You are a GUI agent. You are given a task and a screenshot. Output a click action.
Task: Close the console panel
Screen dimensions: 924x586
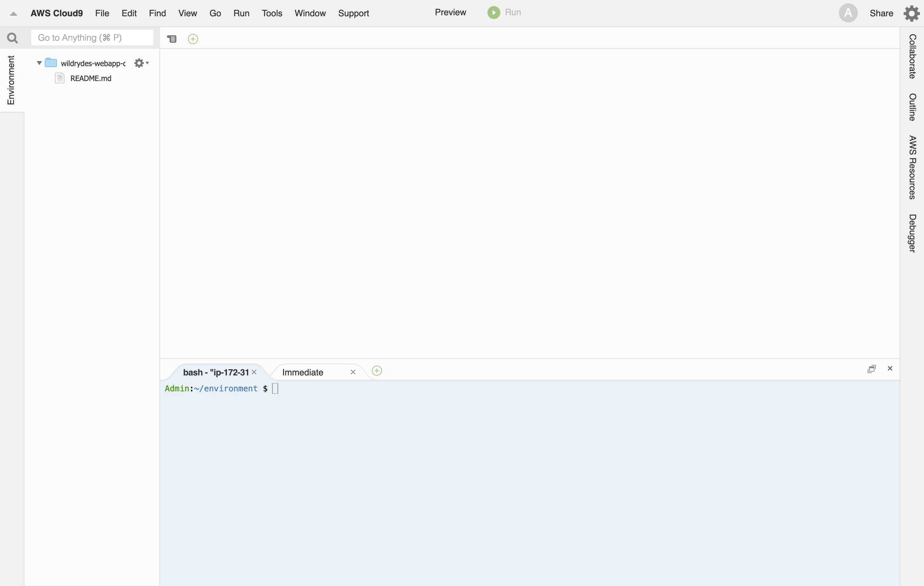point(890,369)
